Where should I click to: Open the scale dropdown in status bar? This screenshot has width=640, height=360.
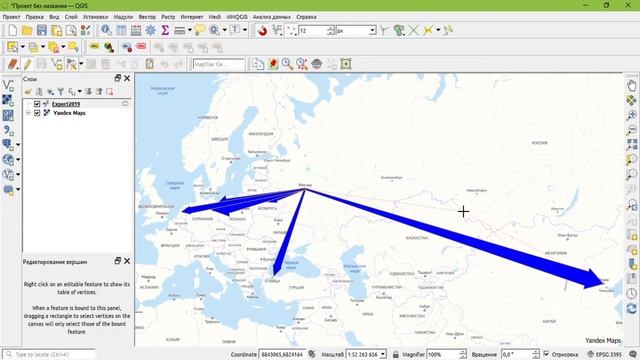tap(382, 354)
